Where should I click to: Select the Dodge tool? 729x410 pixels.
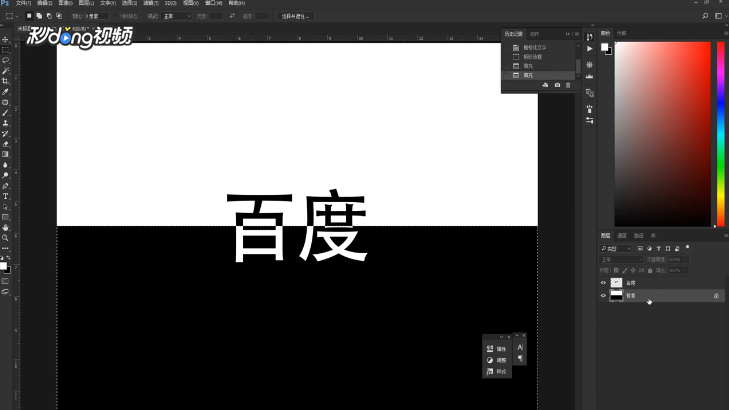point(6,175)
